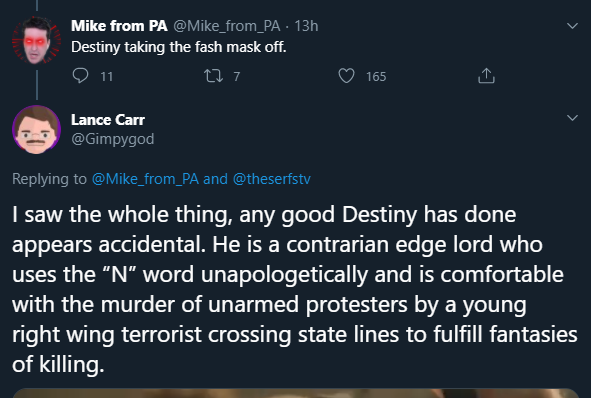
Task: Open Mike from PA's red-eyed avatar
Action: tap(37, 40)
